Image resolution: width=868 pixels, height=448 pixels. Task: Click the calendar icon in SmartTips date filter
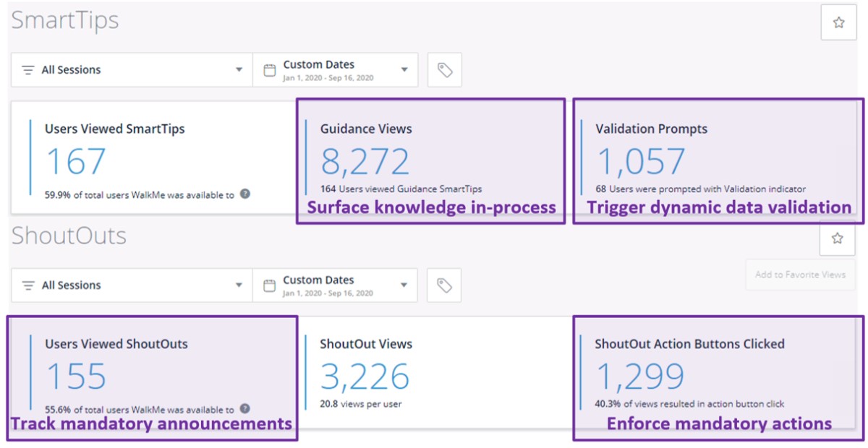pyautogui.click(x=269, y=70)
